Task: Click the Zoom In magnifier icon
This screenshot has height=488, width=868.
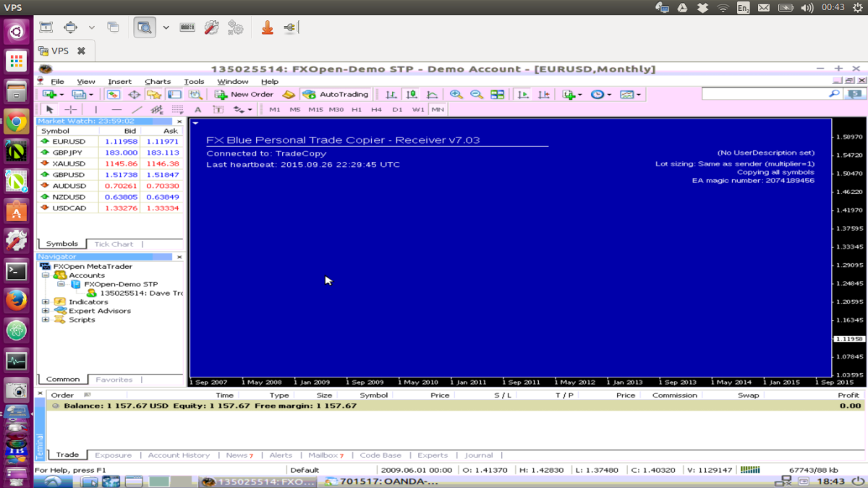Action: [x=456, y=94]
